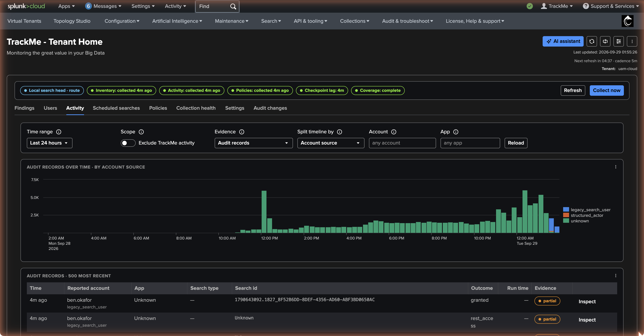Switch to the Findings tab
This screenshot has width=644, height=336.
pos(24,108)
